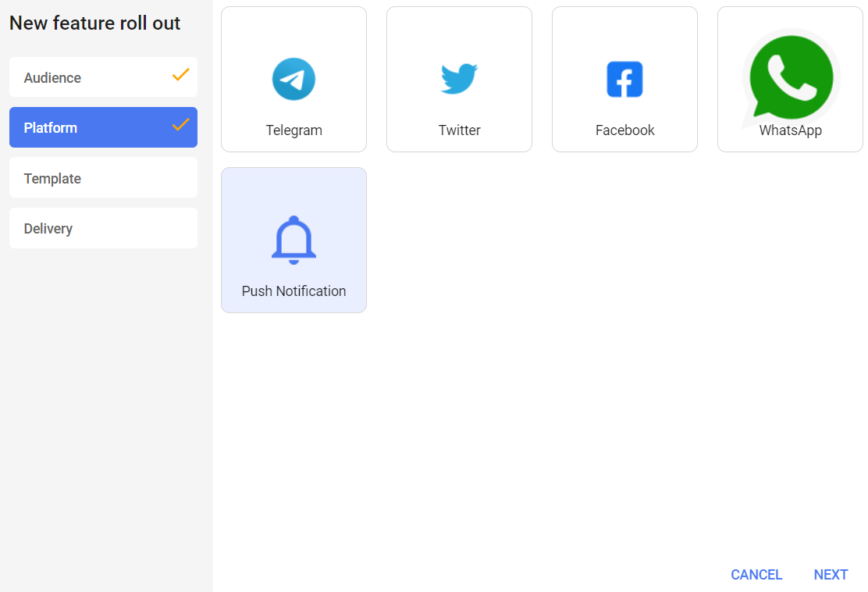Open the Audience step
The image size is (868, 592).
click(104, 77)
